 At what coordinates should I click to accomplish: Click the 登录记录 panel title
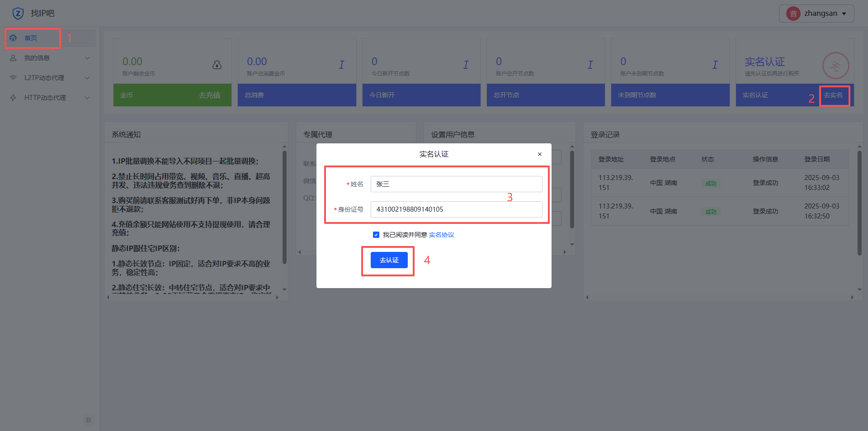[x=605, y=135]
